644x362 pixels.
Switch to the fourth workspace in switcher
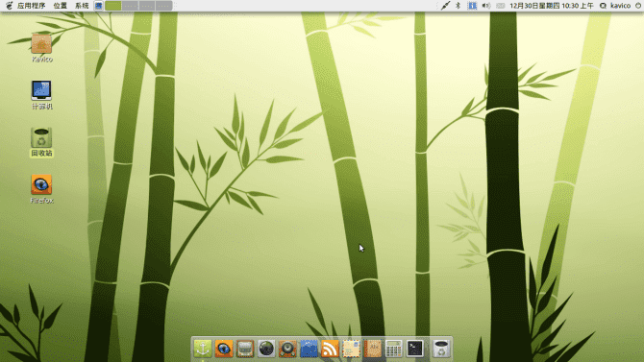click(163, 6)
